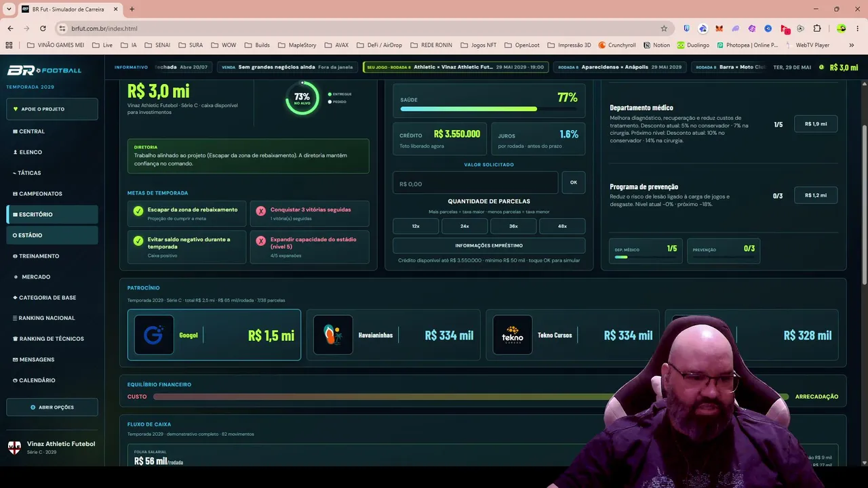
Task: Click the Aparecidense × Anápolis ticker item
Action: pos(619,67)
